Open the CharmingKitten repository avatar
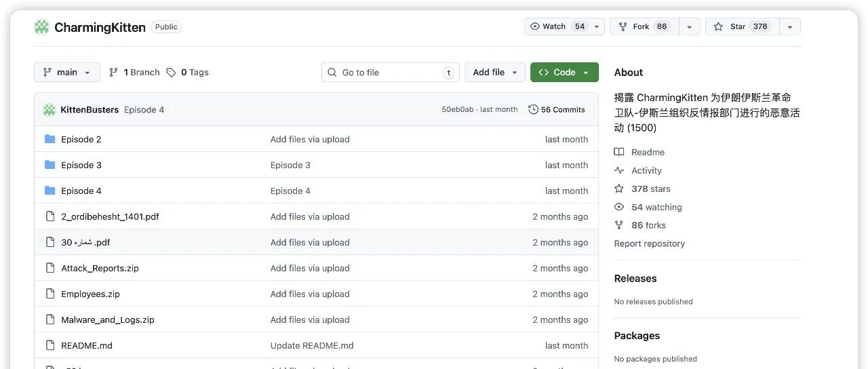The width and height of the screenshot is (868, 369). (x=42, y=27)
